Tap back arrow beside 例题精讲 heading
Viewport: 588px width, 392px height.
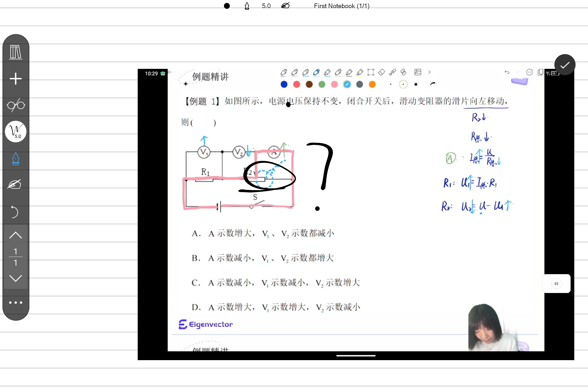pyautogui.click(x=170, y=72)
